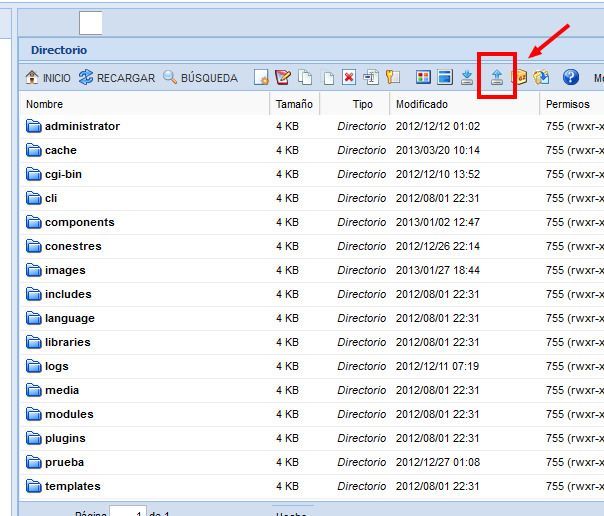Click date 2012/12/12 01:02 of administrator
This screenshot has height=516, width=604.
pos(438,126)
